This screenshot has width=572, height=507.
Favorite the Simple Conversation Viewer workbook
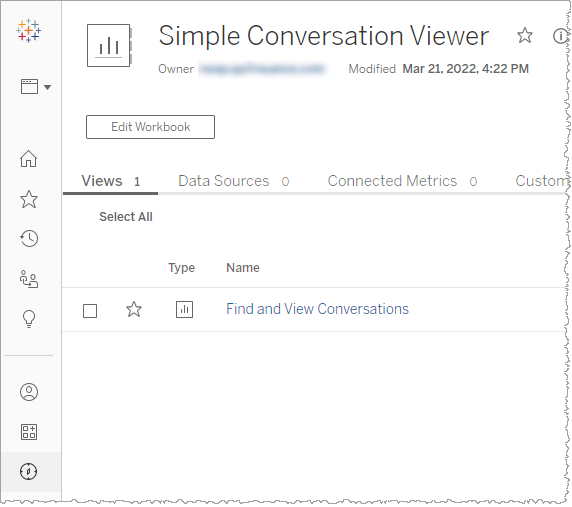[x=525, y=35]
